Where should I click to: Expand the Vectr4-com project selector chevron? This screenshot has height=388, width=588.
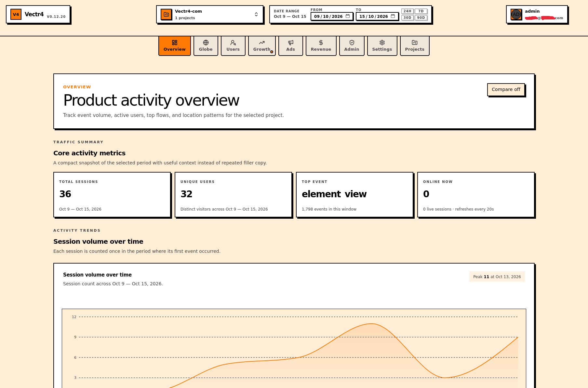[256, 14]
